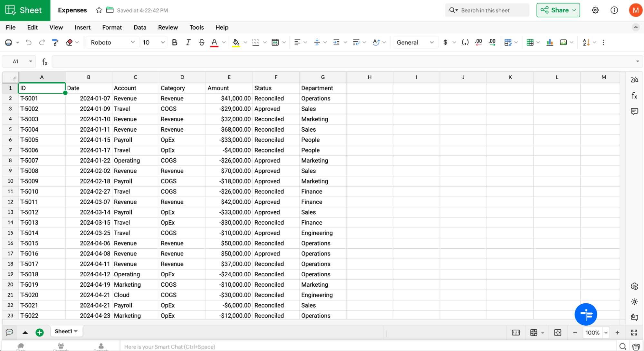
Task: Click the formula bar input
Action: [x=343, y=61]
